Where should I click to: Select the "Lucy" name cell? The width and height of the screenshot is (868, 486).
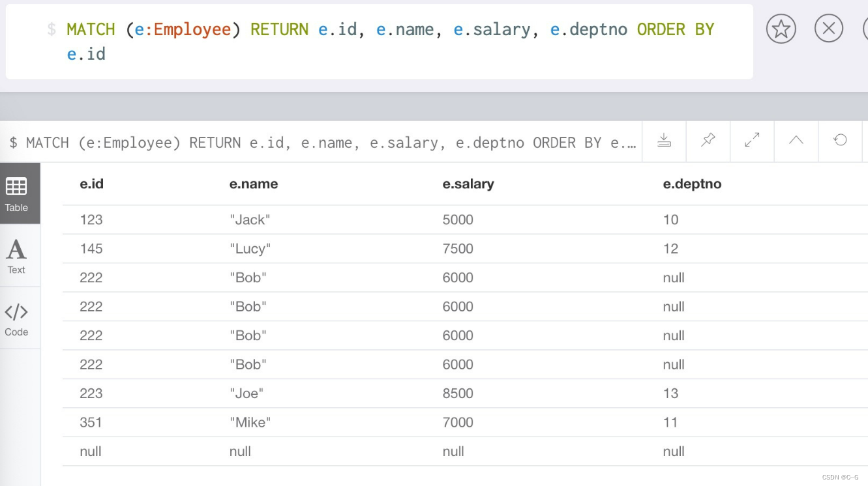[250, 249]
